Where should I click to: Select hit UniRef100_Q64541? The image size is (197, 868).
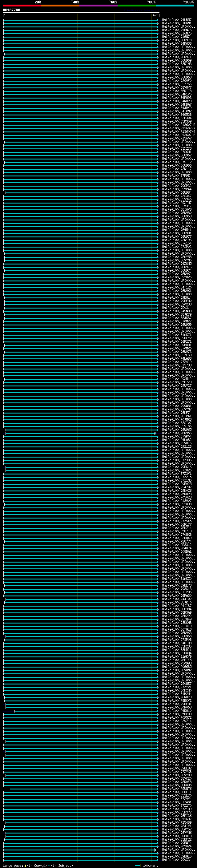[177, 230]
